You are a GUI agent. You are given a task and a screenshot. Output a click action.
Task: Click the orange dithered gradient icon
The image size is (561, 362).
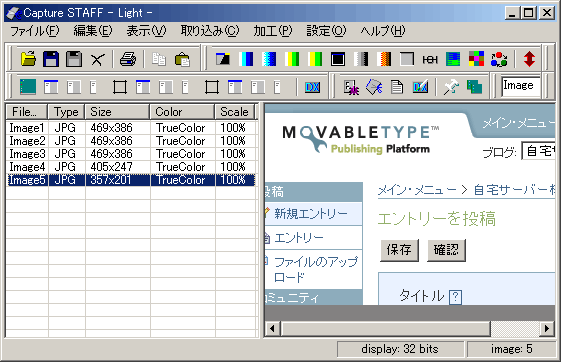[384, 59]
